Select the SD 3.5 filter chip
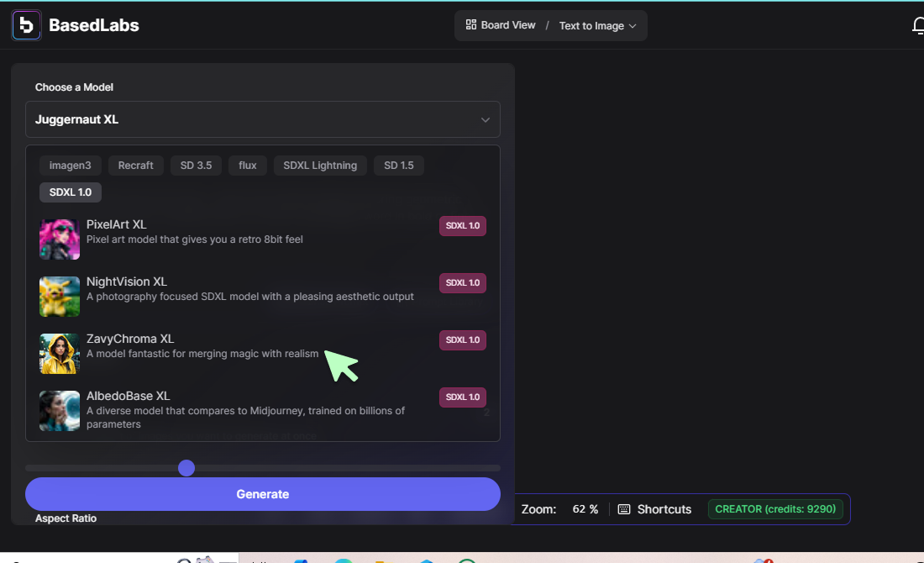The image size is (924, 563). [196, 166]
